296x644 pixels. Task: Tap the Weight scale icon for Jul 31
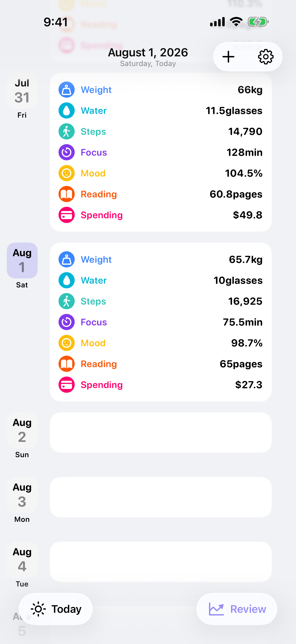[x=66, y=90]
